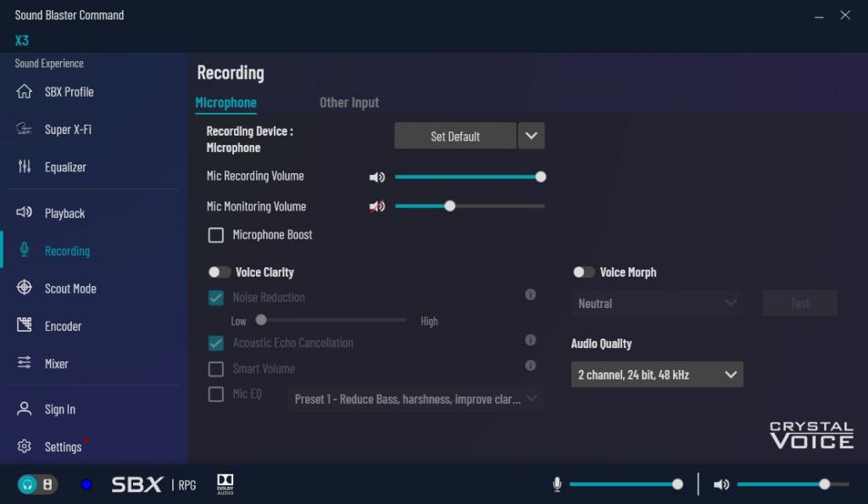Click the Equalizer sliders icon

25,166
